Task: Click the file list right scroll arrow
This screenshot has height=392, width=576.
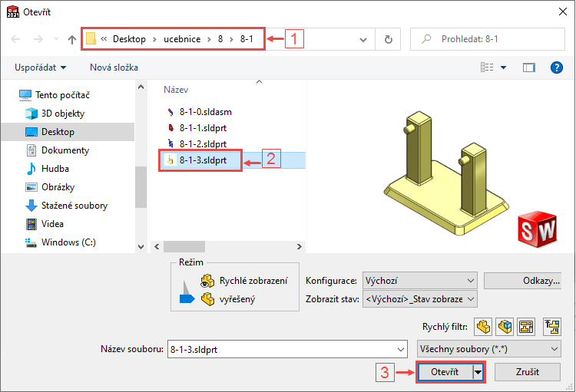Action: 299,247
